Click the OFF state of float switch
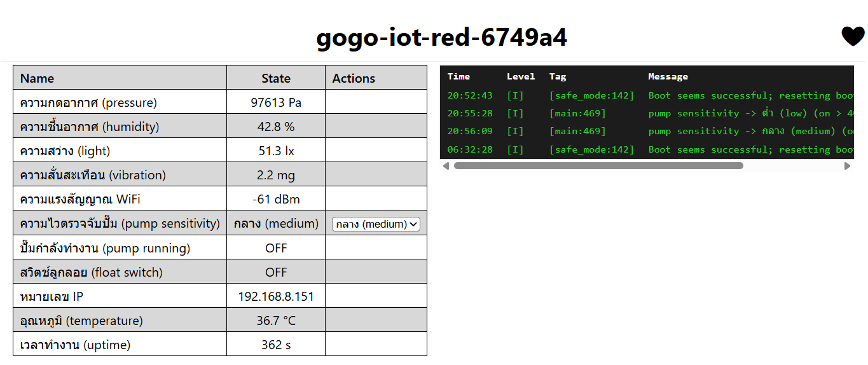This screenshot has width=868, height=365. 276,272
